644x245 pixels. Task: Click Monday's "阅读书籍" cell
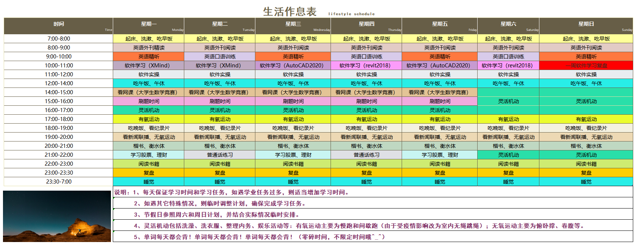click(149, 164)
